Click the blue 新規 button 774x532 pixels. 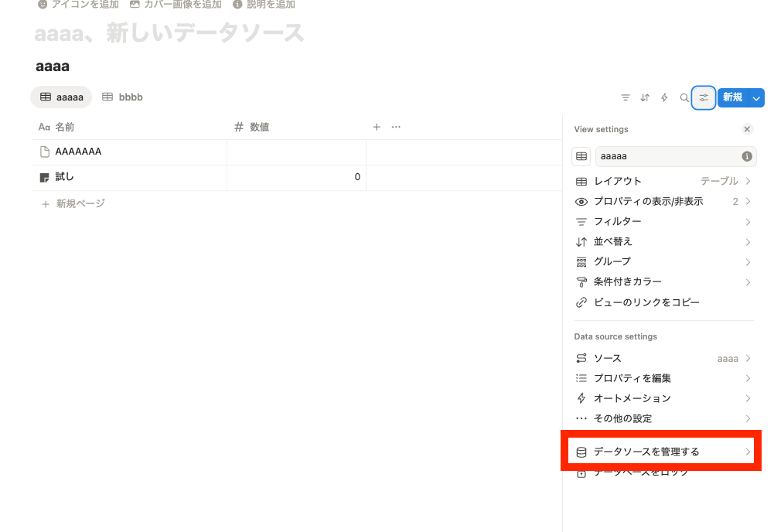731,97
